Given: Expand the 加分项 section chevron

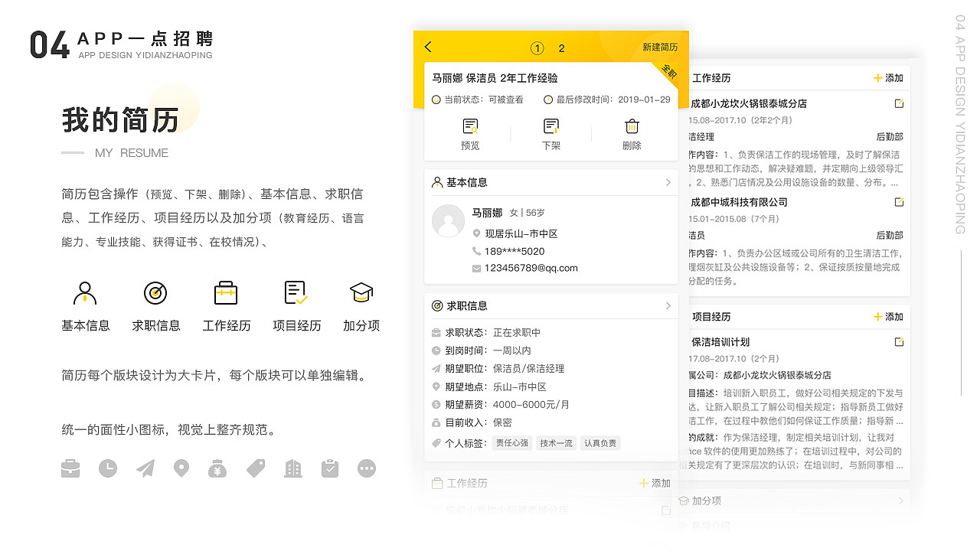Looking at the screenshot, I should pyautogui.click(x=900, y=500).
